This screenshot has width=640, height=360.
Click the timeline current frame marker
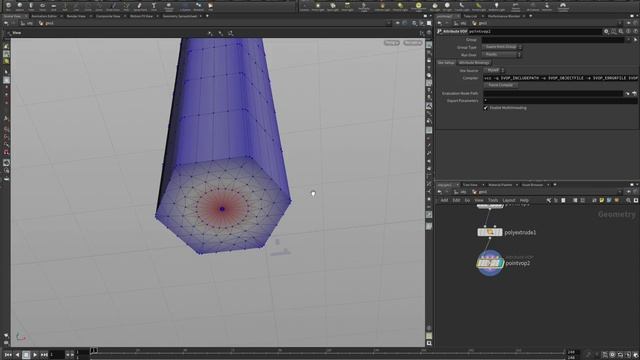pyautogui.click(x=93, y=350)
